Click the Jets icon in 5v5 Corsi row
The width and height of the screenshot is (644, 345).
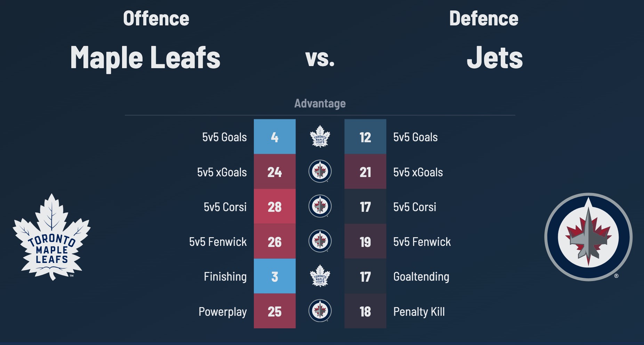(320, 206)
